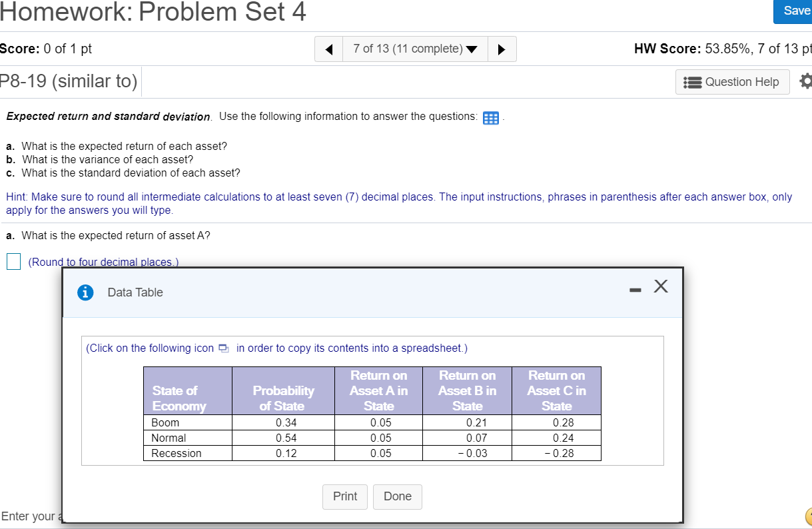
Task: Open the emoji feedback icon at bottom right
Action: (x=808, y=516)
